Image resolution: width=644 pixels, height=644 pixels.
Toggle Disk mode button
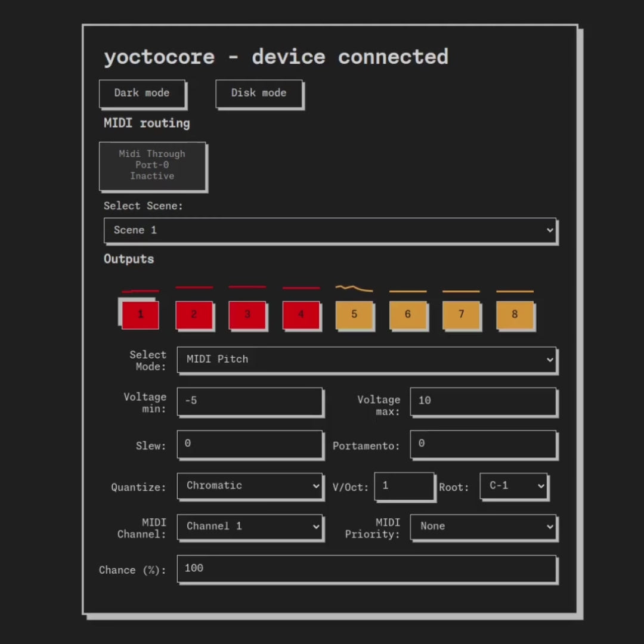point(259,93)
